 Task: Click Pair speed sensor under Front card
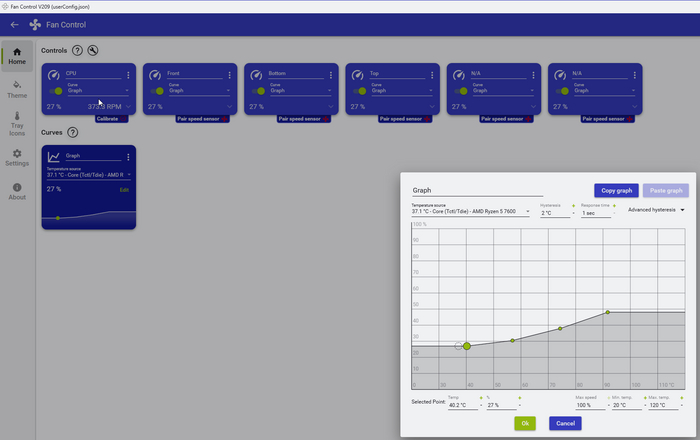[202, 119]
